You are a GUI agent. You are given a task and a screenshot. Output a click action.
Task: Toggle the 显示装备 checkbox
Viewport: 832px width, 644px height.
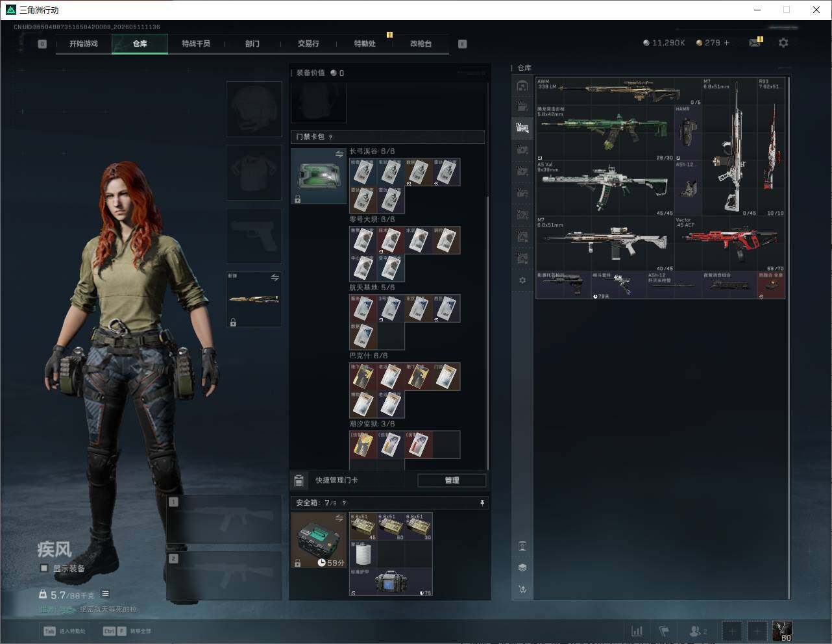coord(44,568)
